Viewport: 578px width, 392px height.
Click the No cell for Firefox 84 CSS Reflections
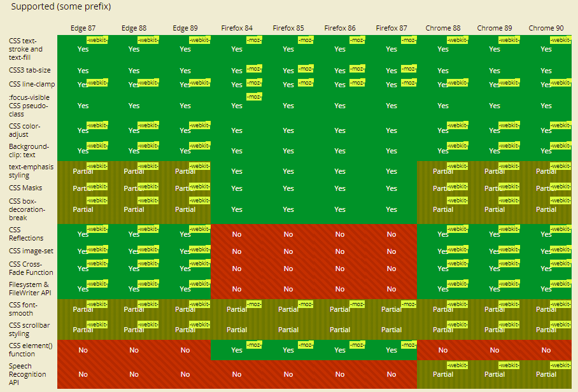(237, 234)
